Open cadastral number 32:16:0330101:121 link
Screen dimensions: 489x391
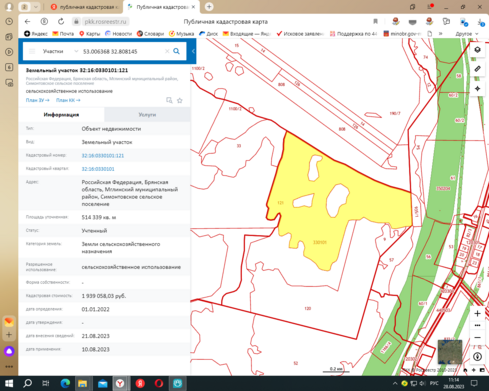pos(103,156)
